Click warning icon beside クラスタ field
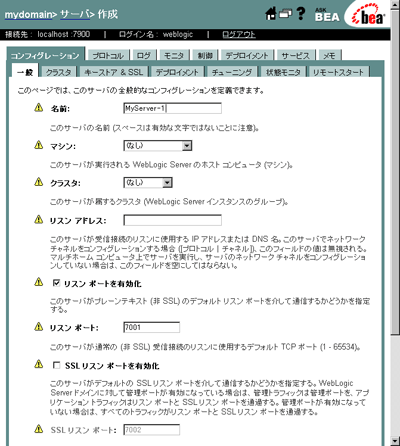 (x=39, y=182)
